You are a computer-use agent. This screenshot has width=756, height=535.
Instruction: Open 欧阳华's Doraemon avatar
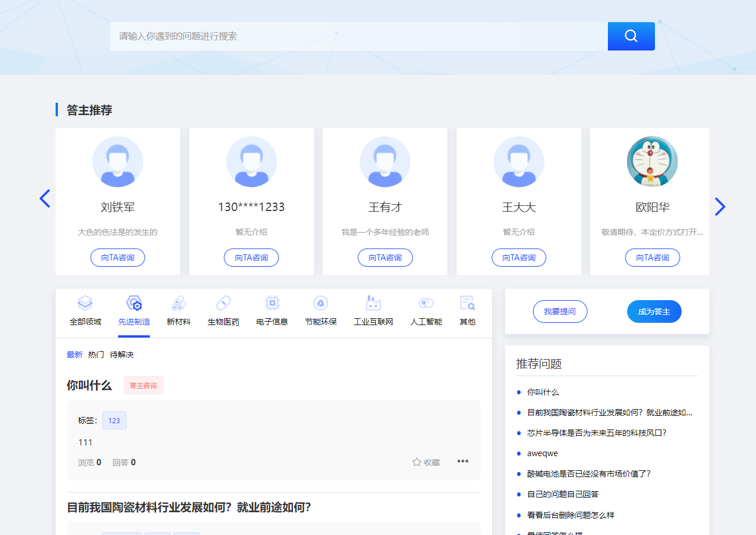tap(652, 162)
